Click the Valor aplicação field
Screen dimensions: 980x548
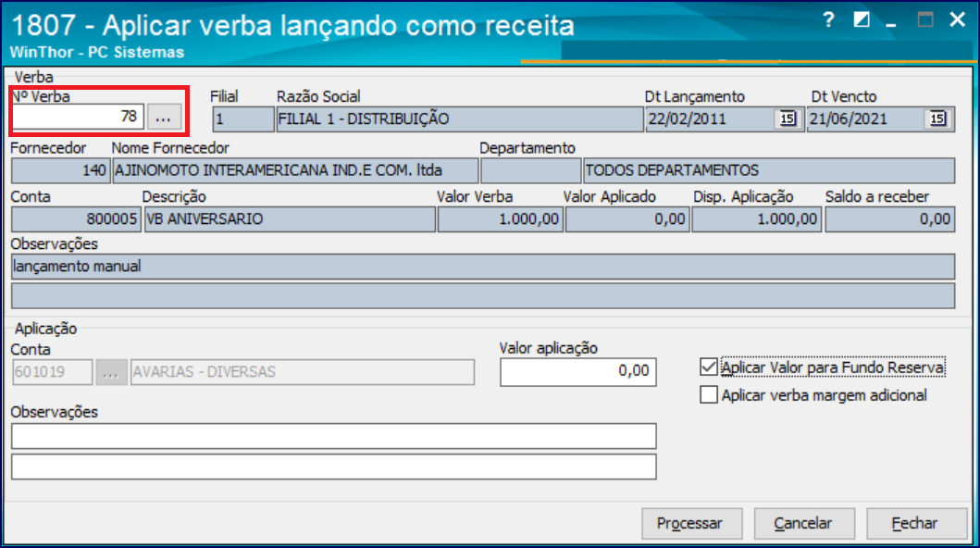pyautogui.click(x=578, y=372)
